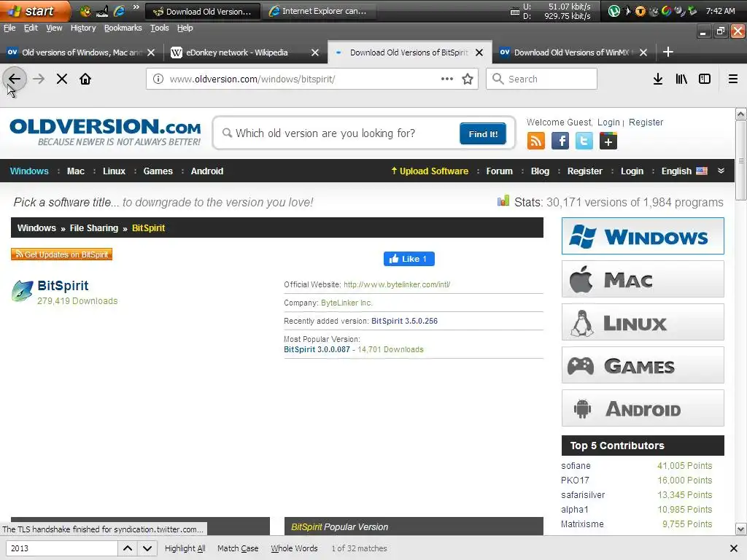The width and height of the screenshot is (747, 560).
Task: Click the black plus share icon
Action: tap(608, 141)
